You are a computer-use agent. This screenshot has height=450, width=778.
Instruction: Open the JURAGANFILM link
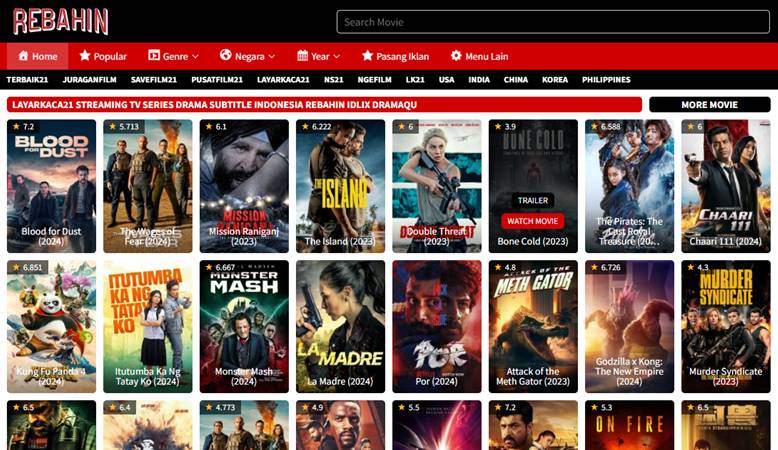[x=89, y=79]
